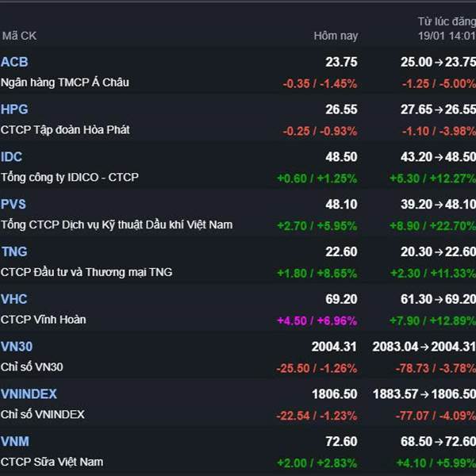Click VNINDEX range '1883.57 → 1806.50'
Image resolution: width=476 pixels, height=476 pixels.
[424, 394]
